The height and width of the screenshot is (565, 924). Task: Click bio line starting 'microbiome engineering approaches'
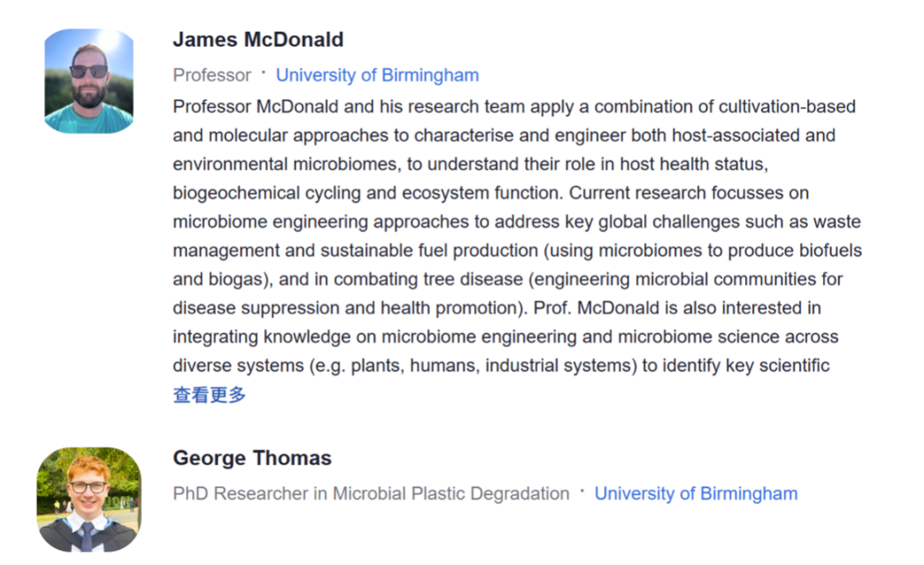click(x=517, y=222)
